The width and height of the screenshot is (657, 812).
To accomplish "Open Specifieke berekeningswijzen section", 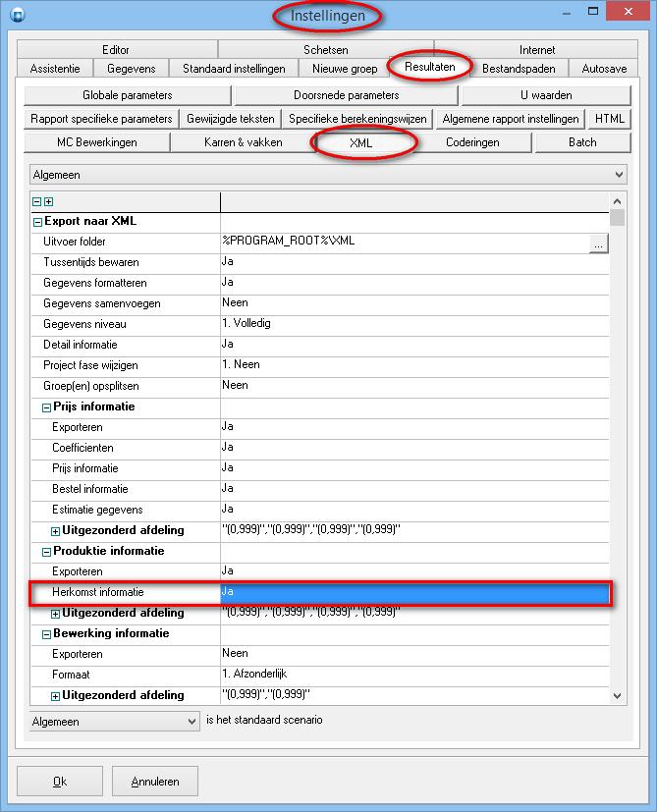I will (x=357, y=119).
